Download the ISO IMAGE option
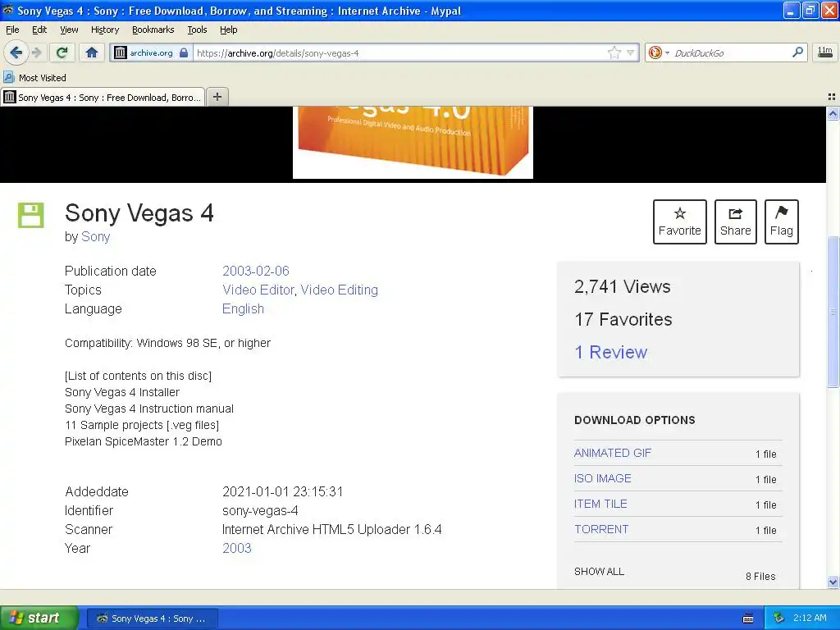Image resolution: width=840 pixels, height=630 pixels. coord(603,478)
